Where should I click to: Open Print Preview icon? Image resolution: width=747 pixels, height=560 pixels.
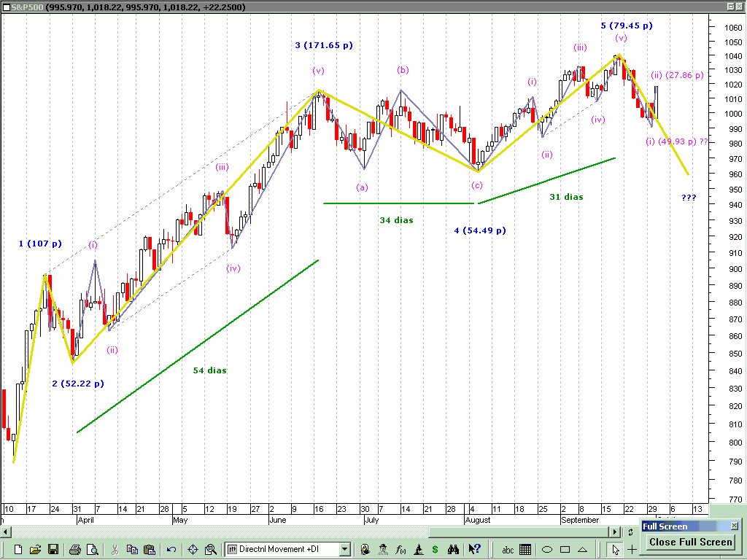pos(93,550)
